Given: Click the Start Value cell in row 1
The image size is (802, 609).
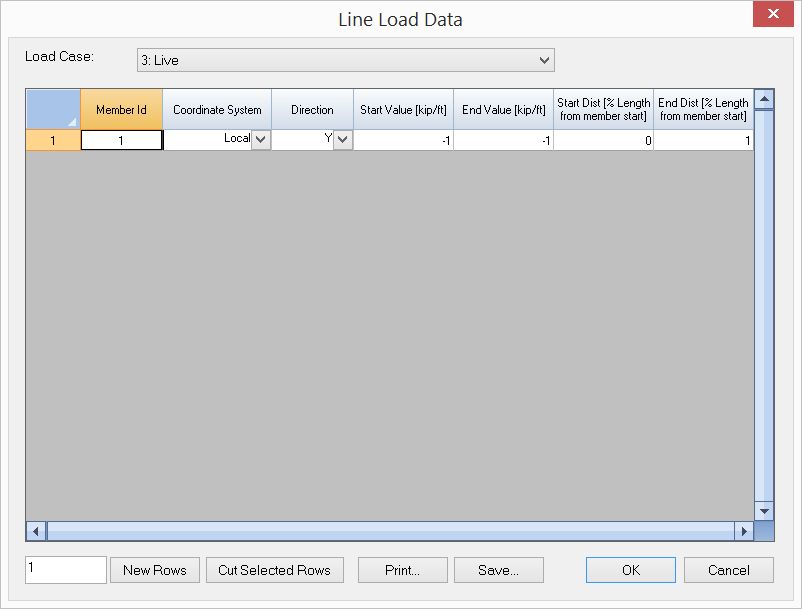Looking at the screenshot, I should (x=403, y=141).
